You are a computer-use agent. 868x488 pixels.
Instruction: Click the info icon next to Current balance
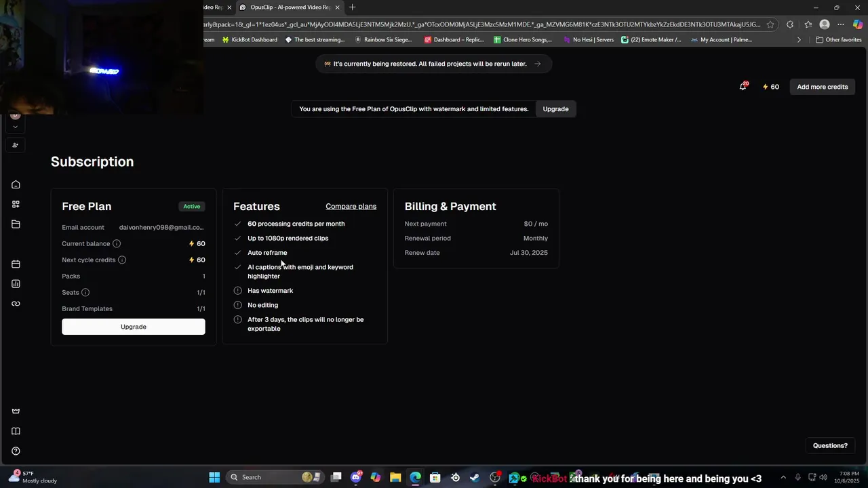click(x=117, y=243)
